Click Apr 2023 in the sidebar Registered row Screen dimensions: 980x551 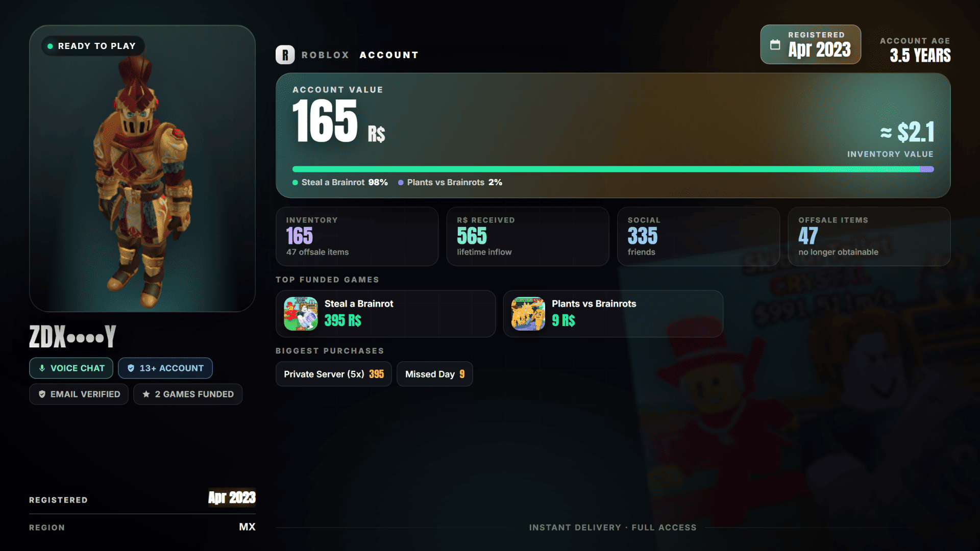pos(232,497)
